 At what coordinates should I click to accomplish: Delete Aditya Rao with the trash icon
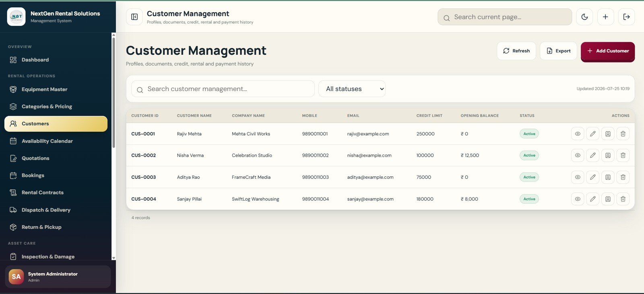click(623, 177)
